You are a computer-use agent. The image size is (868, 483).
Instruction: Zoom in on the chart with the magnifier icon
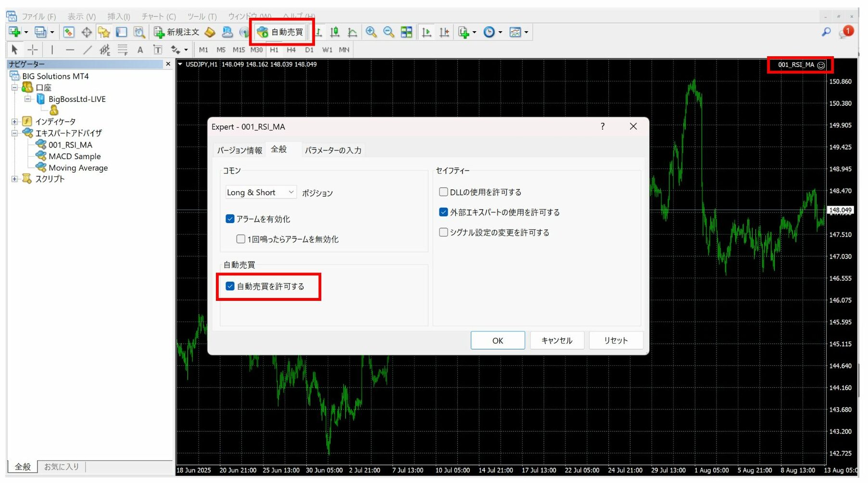click(371, 32)
